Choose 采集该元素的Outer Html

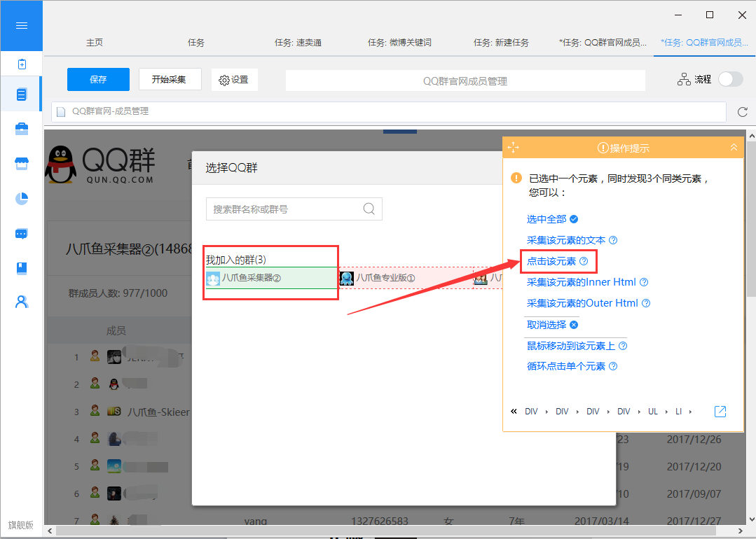(582, 303)
